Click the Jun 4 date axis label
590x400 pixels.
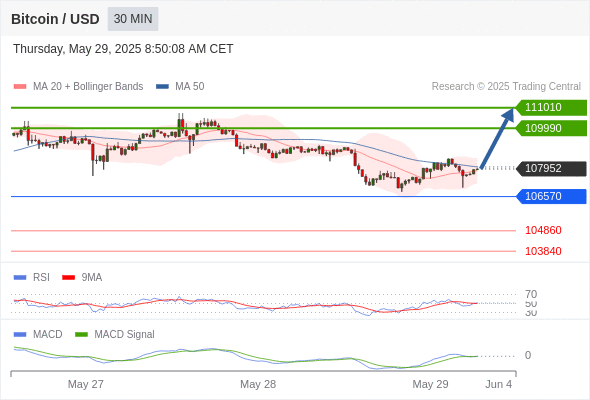pyautogui.click(x=499, y=384)
